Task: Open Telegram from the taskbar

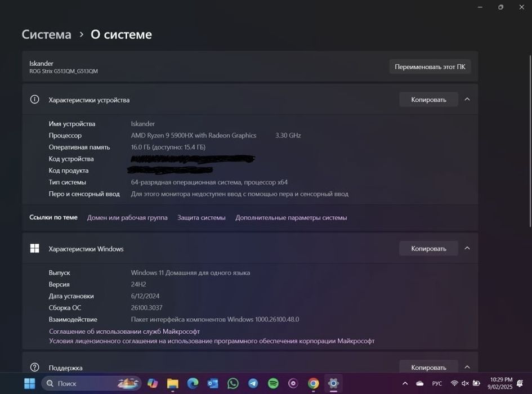Action: pyautogui.click(x=253, y=383)
